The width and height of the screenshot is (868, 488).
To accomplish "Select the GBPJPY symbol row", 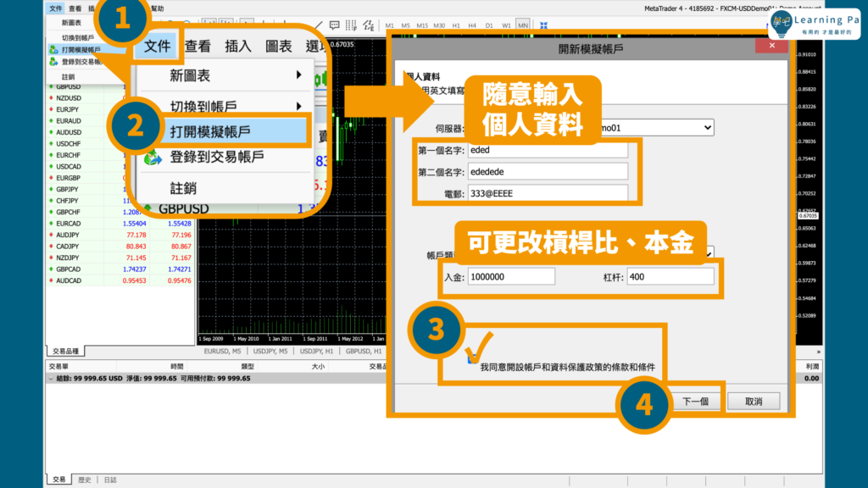I will (87, 189).
